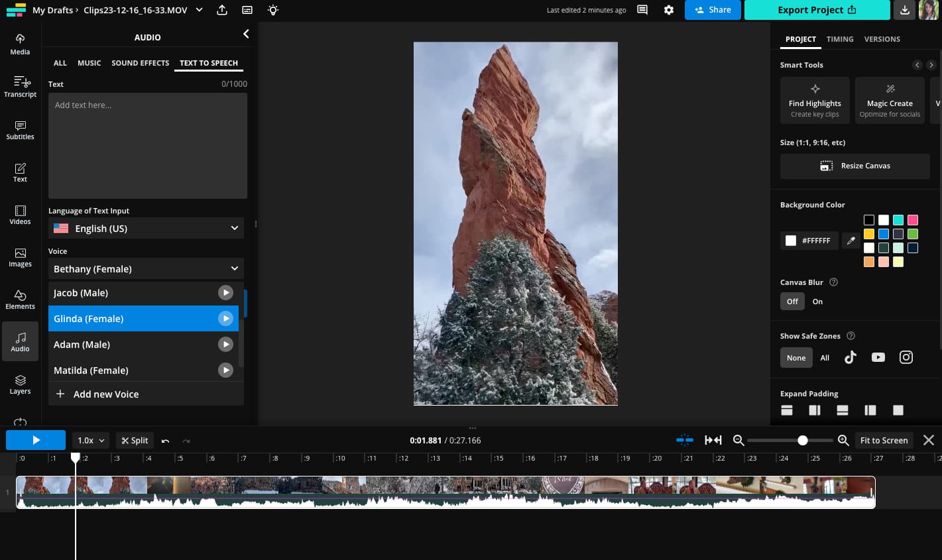This screenshot has width=942, height=560.
Task: Go to previous Smart Tools arrow
Action: tap(917, 65)
